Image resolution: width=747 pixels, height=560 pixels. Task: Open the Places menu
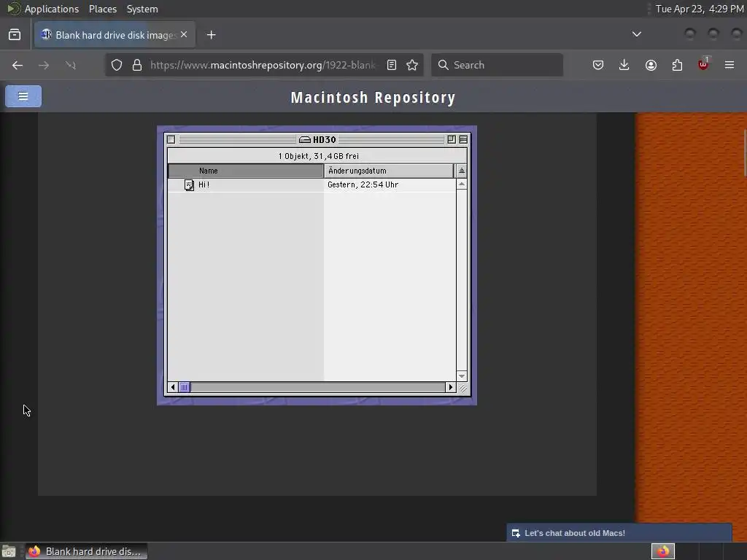(x=103, y=9)
